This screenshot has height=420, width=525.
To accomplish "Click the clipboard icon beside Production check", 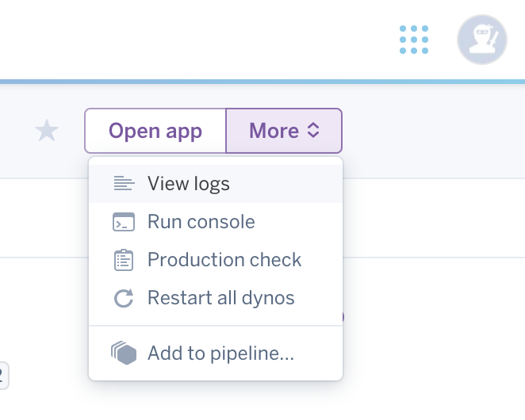I will pyautogui.click(x=124, y=260).
